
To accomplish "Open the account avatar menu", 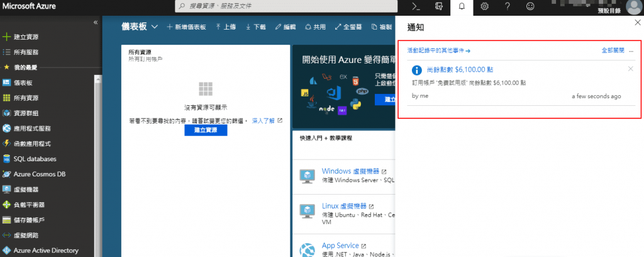I will (634, 6).
